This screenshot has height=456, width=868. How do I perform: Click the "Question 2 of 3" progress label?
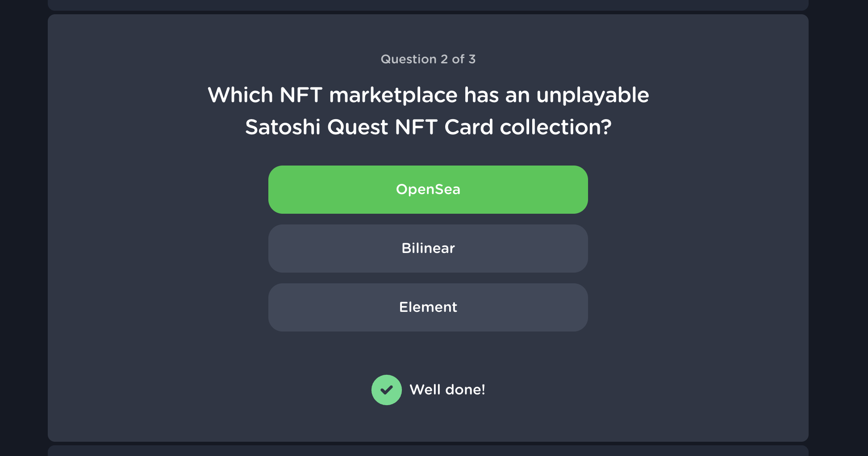point(428,59)
